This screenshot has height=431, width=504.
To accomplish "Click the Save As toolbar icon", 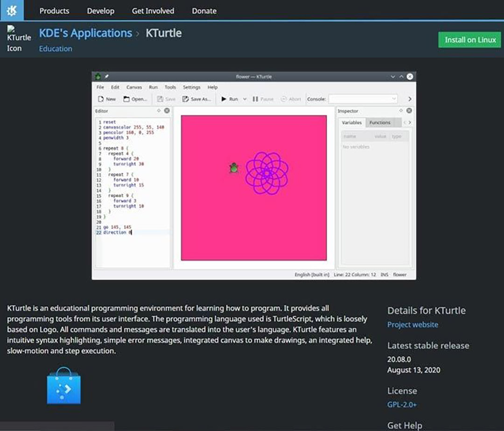I will click(186, 99).
